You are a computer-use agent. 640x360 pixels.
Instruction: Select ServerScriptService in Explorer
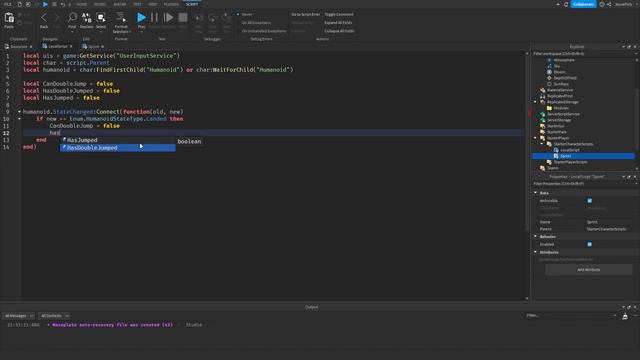coord(563,114)
